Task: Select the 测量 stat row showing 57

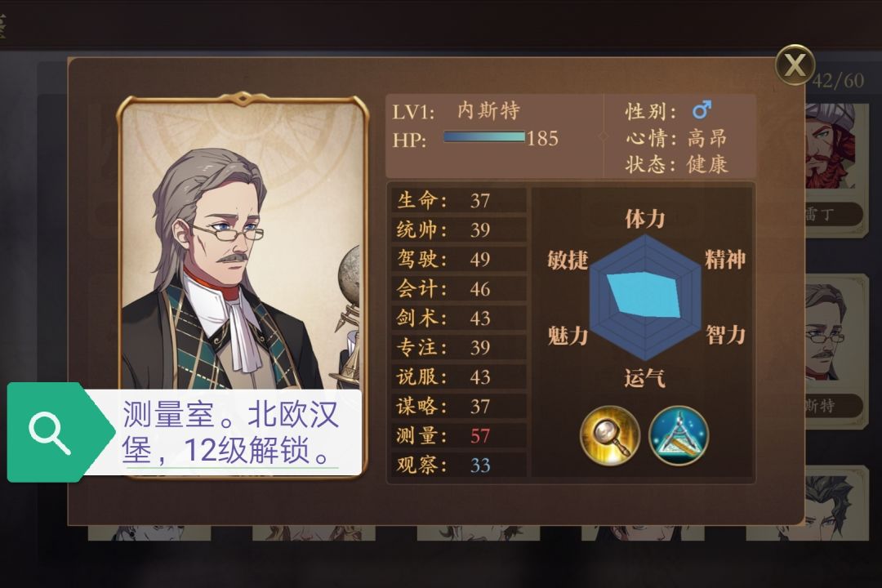Action: click(458, 435)
